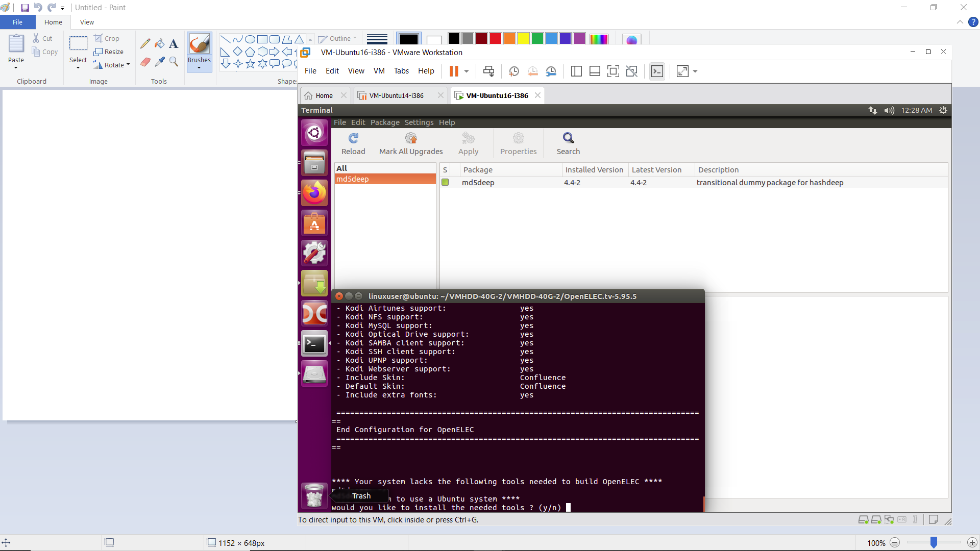The width and height of the screenshot is (980, 551).
Task: Pick the red color swatch
Action: click(x=495, y=39)
